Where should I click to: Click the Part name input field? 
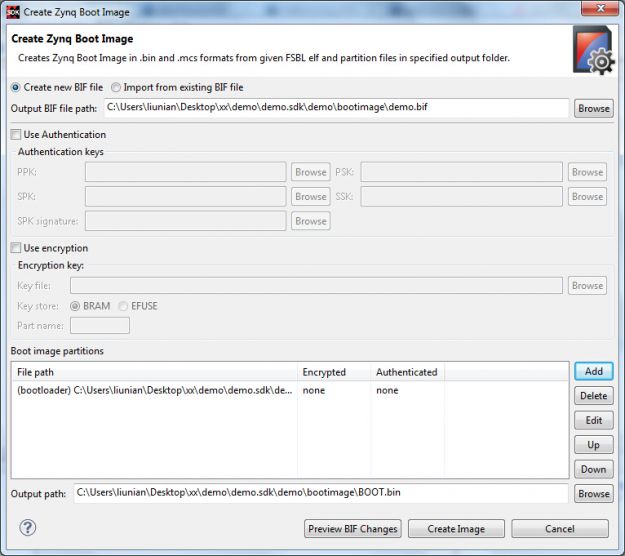100,325
